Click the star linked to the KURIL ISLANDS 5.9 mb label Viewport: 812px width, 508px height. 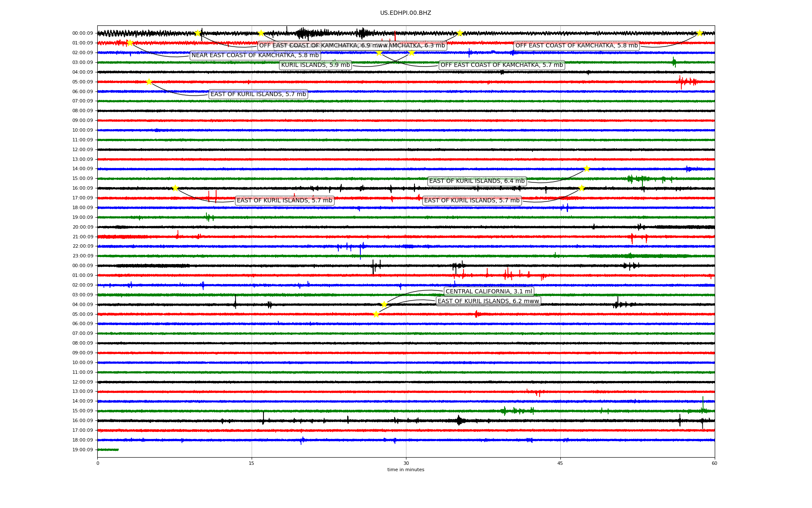tap(411, 52)
